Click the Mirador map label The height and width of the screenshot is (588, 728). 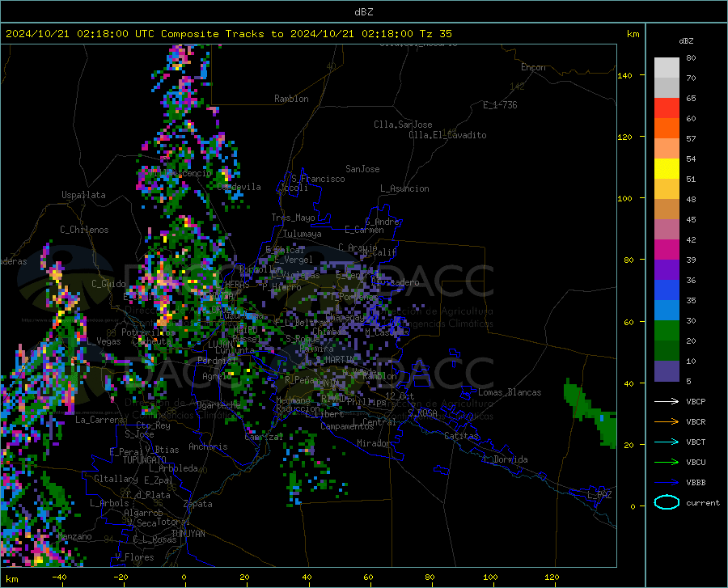click(373, 443)
